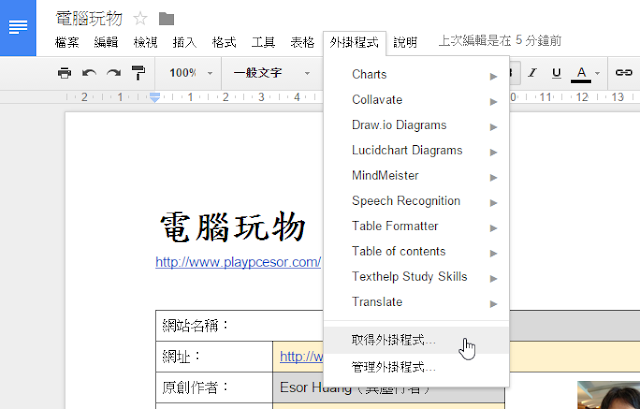The height and width of the screenshot is (409, 640).
Task: Click the 電腦玩物 document title field
Action: pos(89,19)
